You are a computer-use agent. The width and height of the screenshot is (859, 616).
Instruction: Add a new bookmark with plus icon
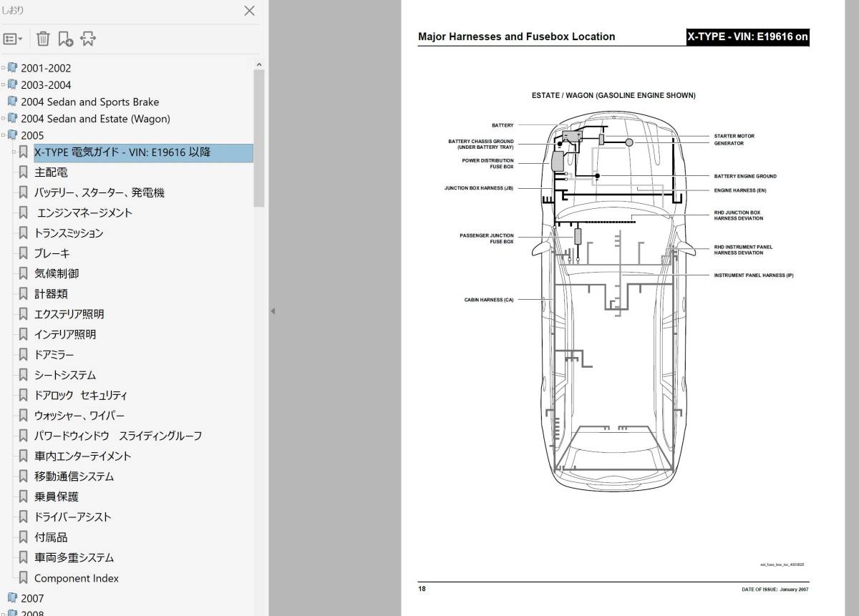click(x=65, y=39)
